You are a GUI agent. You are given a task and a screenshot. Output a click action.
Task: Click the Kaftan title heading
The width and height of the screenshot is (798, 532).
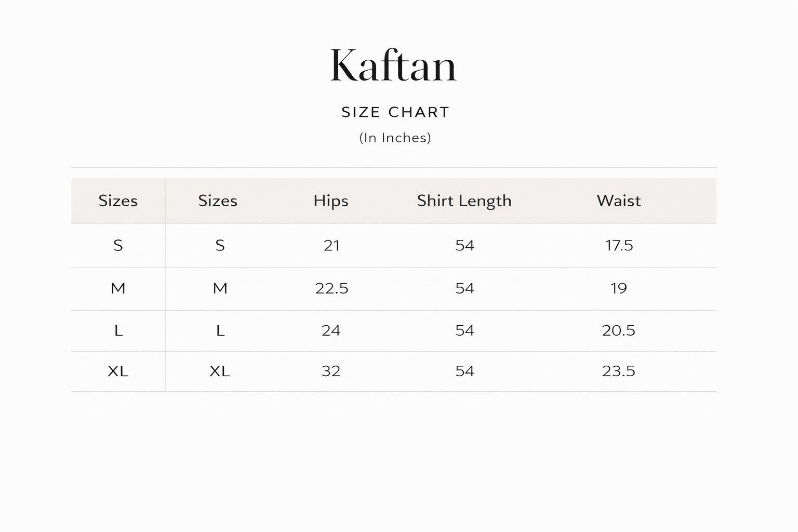393,65
